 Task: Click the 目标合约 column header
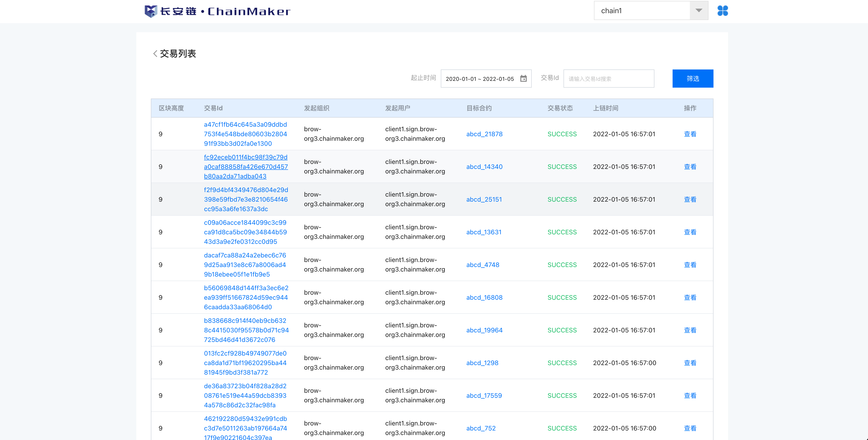tap(479, 108)
